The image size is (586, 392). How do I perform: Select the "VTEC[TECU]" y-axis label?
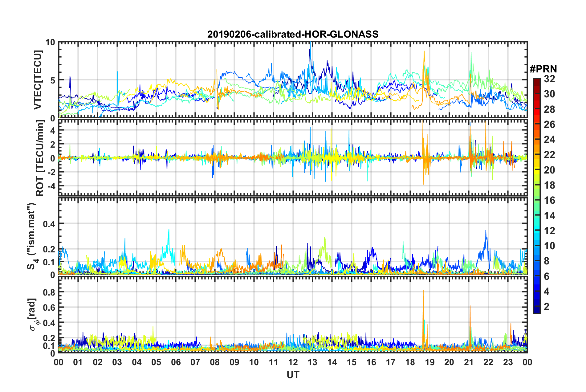[x=38, y=80]
